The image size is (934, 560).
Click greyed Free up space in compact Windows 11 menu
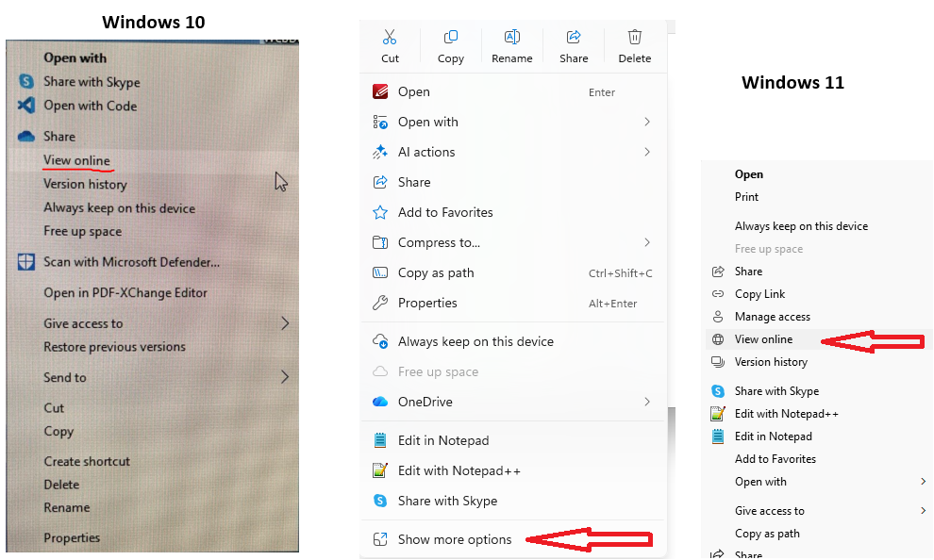(438, 372)
